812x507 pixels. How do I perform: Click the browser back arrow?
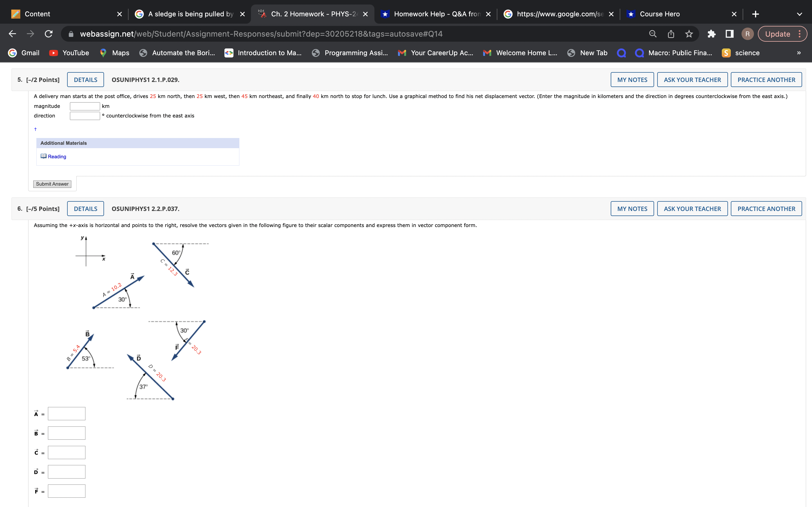pos(12,34)
